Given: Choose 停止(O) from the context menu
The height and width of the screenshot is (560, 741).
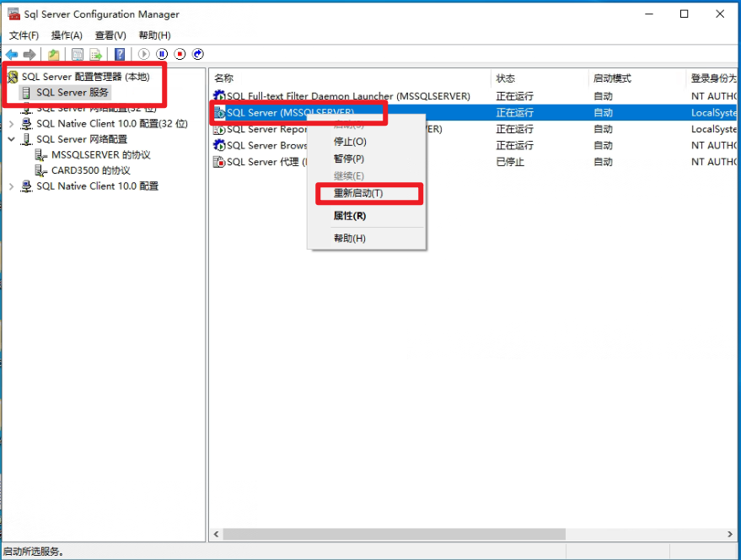Looking at the screenshot, I should (x=366, y=142).
